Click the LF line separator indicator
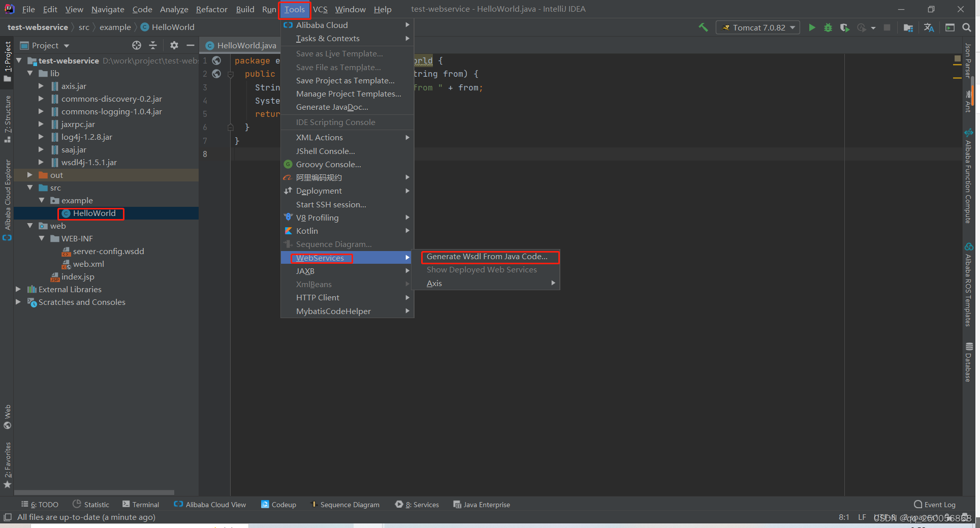 [x=862, y=517]
